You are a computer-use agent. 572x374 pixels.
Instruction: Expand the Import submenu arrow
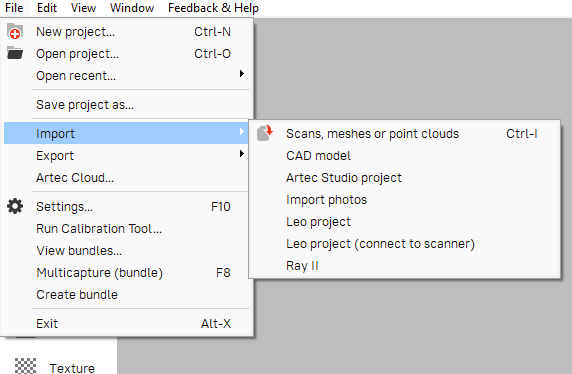241,132
